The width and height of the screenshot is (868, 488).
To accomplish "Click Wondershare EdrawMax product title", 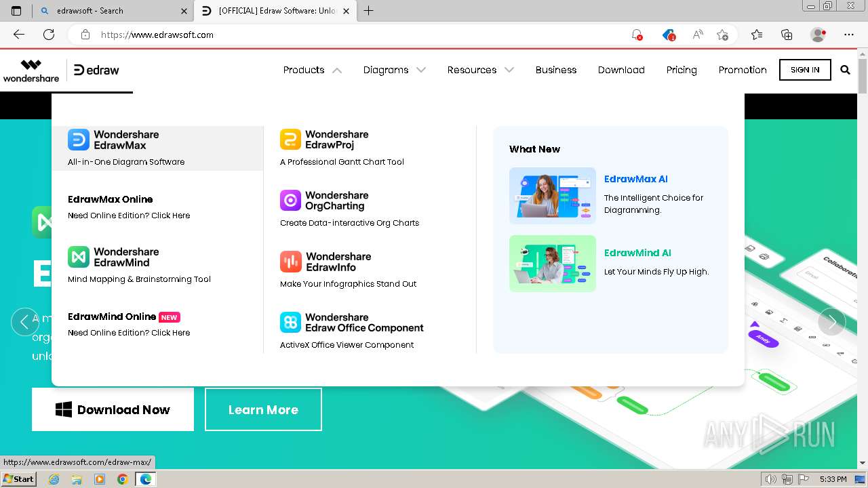I will coord(126,140).
